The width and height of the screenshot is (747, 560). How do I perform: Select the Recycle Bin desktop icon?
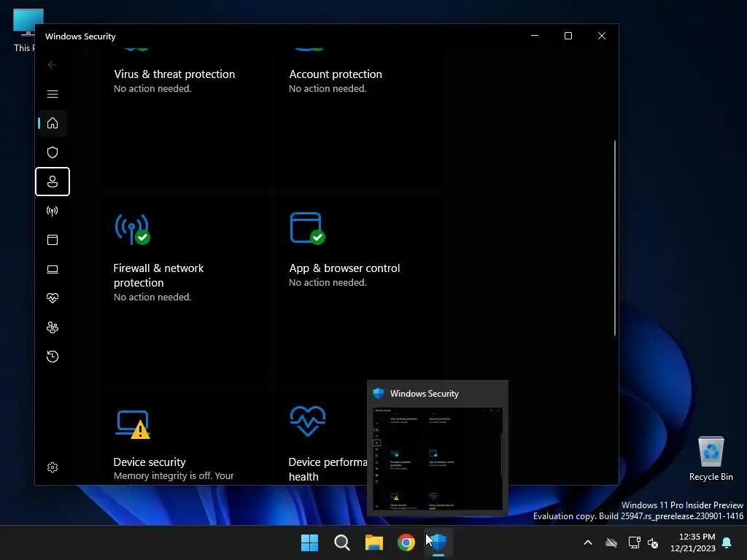pyautogui.click(x=711, y=458)
